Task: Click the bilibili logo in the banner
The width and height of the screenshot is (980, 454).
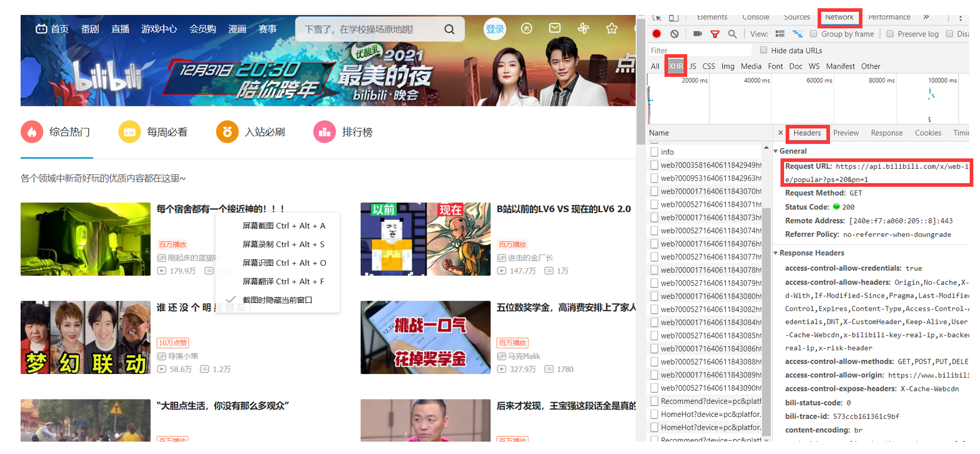Action: [108, 77]
